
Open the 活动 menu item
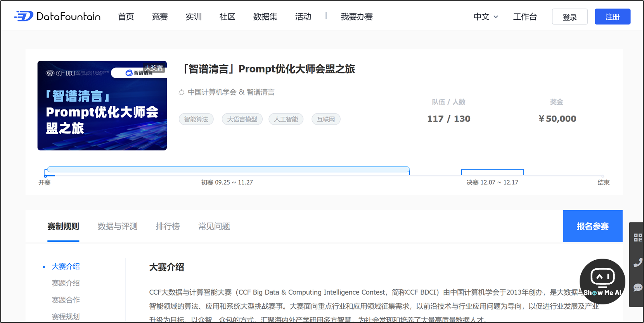click(303, 17)
